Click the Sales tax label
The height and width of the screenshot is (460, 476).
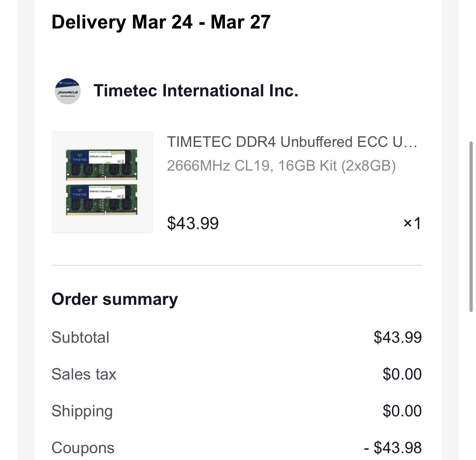(x=84, y=374)
